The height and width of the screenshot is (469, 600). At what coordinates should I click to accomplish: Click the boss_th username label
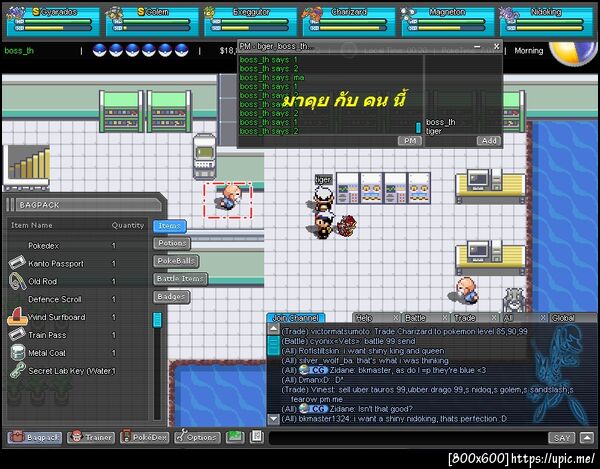(x=19, y=50)
